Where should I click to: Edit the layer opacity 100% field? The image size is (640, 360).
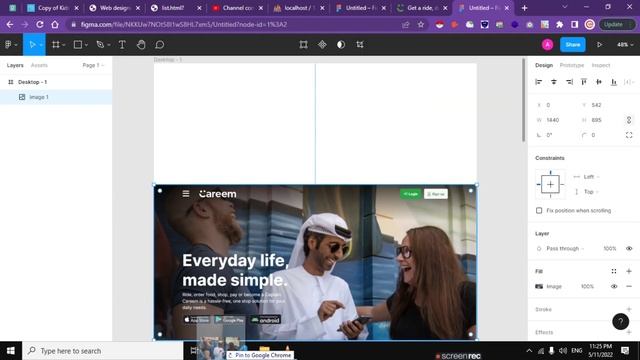point(610,249)
